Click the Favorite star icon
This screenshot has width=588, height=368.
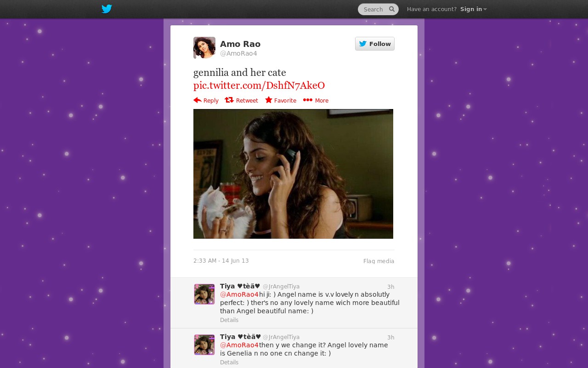269,100
